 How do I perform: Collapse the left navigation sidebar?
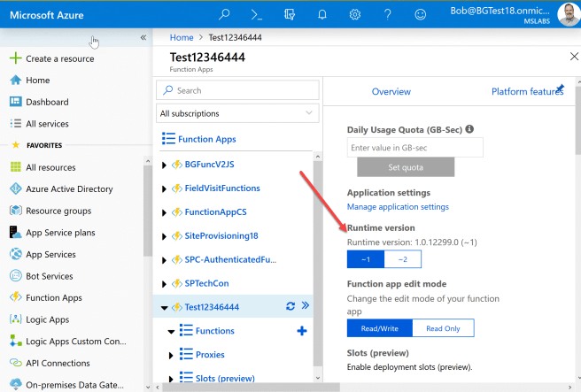click(143, 37)
